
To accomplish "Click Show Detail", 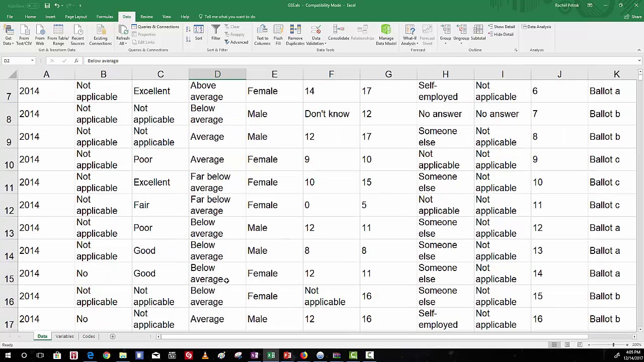I will click(x=501, y=27).
